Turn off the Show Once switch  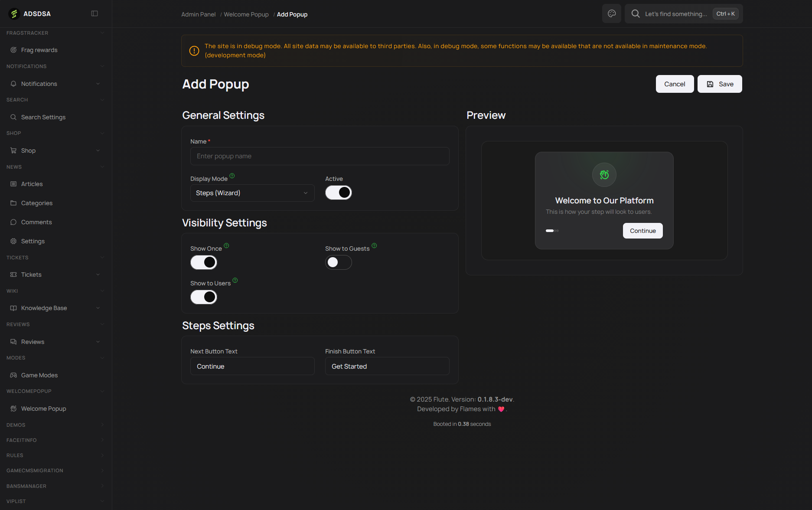[203, 262]
